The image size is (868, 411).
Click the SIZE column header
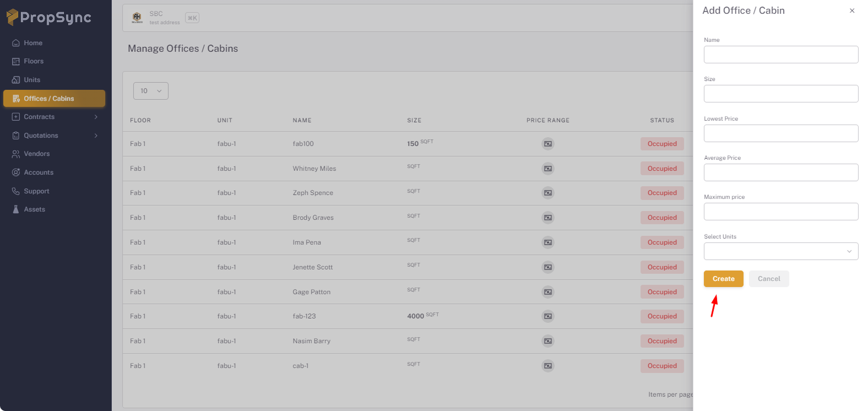tap(414, 120)
